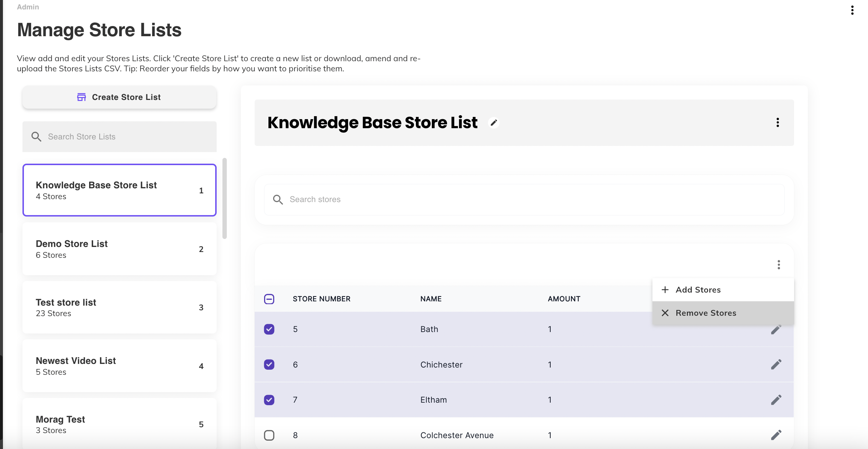868x449 pixels.
Task: Toggle the select-all header checkbox
Action: 269,299
